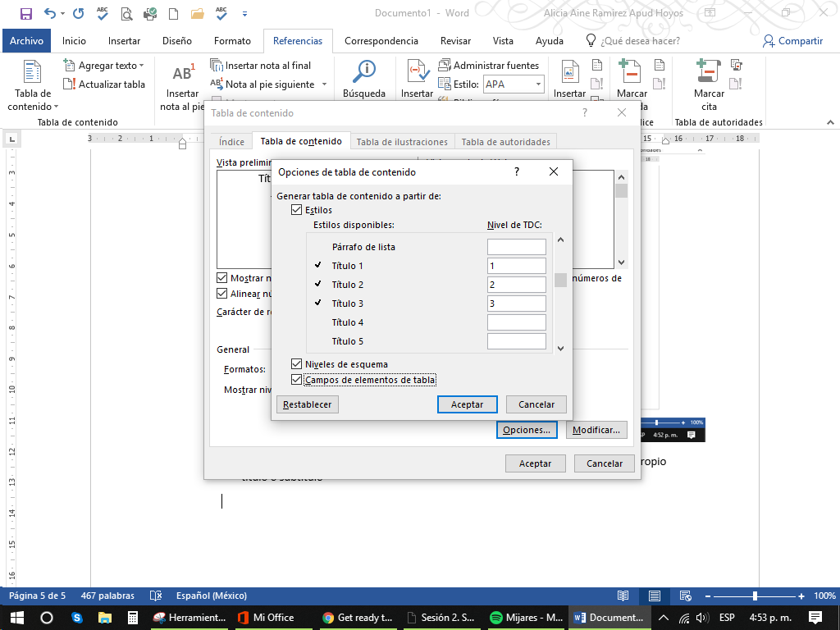The image size is (840, 630).
Task: Click the styles list up arrow
Action: tap(560, 240)
